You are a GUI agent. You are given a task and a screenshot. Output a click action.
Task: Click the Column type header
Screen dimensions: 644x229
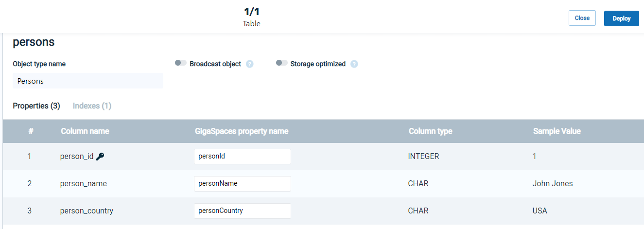431,131
